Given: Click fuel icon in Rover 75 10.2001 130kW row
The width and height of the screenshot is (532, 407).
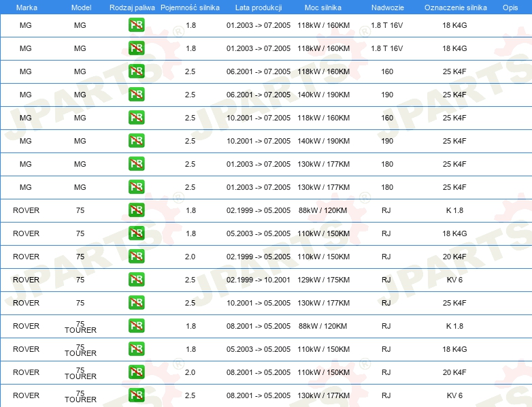Looking at the screenshot, I should tap(136, 302).
